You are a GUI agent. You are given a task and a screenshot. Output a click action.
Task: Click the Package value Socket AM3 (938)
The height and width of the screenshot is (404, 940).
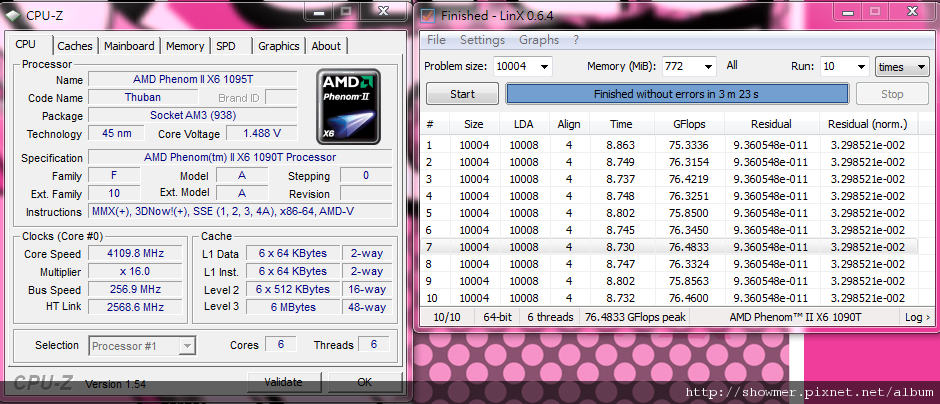coord(192,115)
